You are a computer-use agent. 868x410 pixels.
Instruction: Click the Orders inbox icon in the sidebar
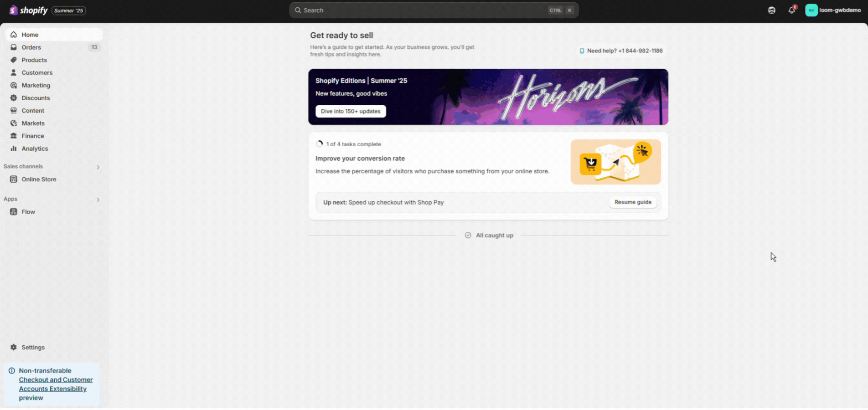(14, 47)
